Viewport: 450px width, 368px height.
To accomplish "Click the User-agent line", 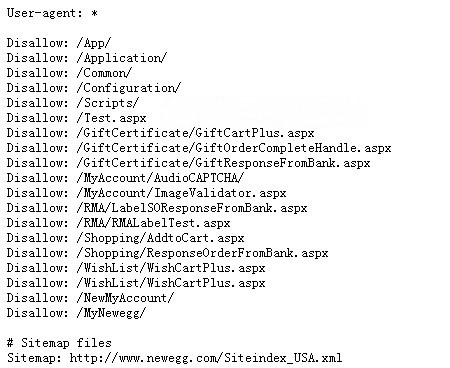I will click(x=52, y=13).
